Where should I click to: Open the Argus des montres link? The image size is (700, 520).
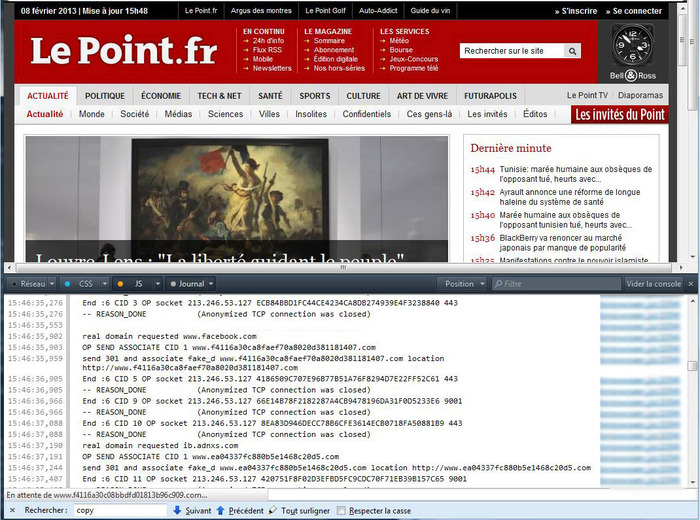(261, 11)
